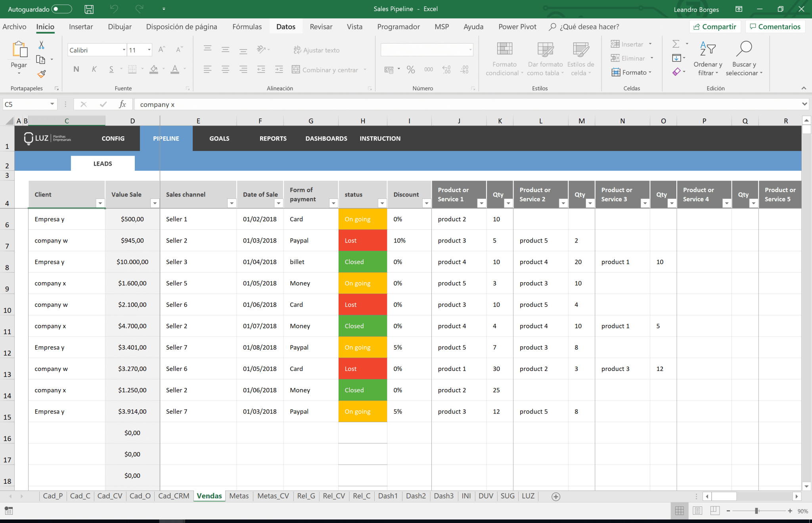Viewport: 812px width, 523px height.
Task: Open Comentarios panel
Action: (775, 27)
